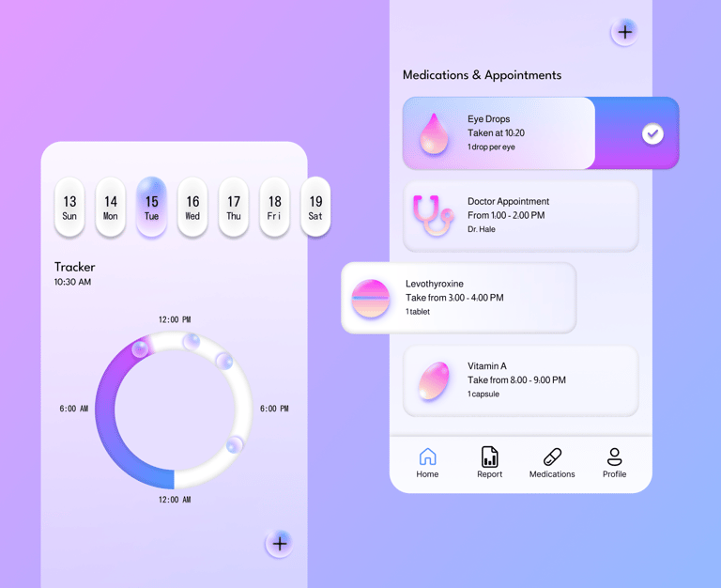The image size is (721, 588).
Task: Toggle the Eye Drops taken checkmark
Action: [x=652, y=134]
